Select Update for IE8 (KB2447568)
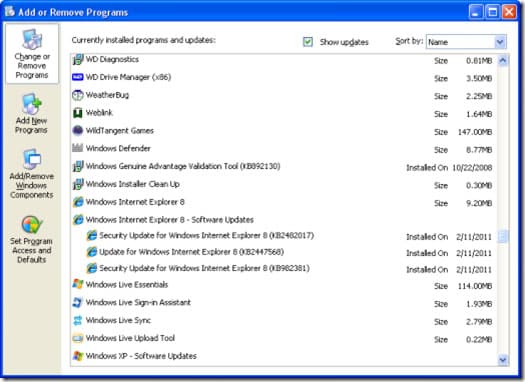This screenshot has height=382, width=525. [x=192, y=252]
